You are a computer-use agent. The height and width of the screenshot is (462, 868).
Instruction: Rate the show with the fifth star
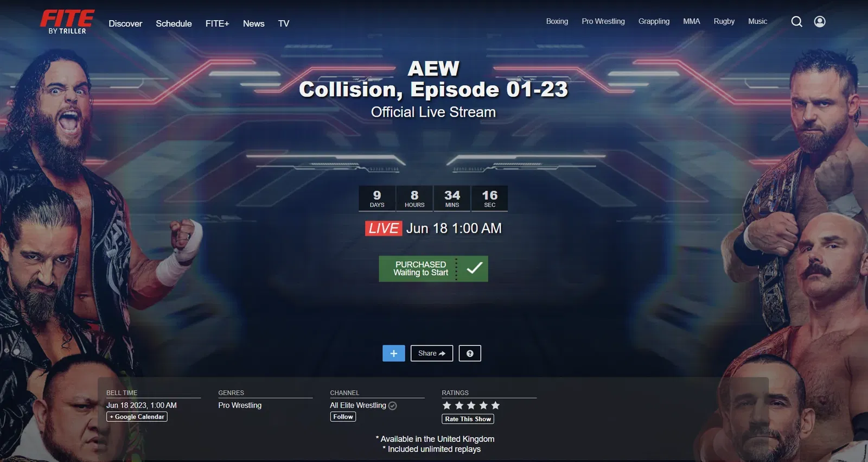click(495, 406)
